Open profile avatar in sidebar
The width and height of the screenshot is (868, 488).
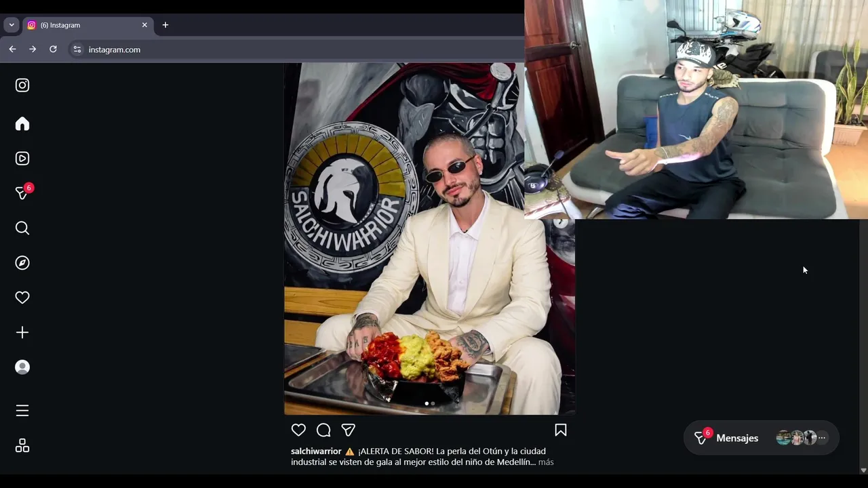[x=22, y=367]
